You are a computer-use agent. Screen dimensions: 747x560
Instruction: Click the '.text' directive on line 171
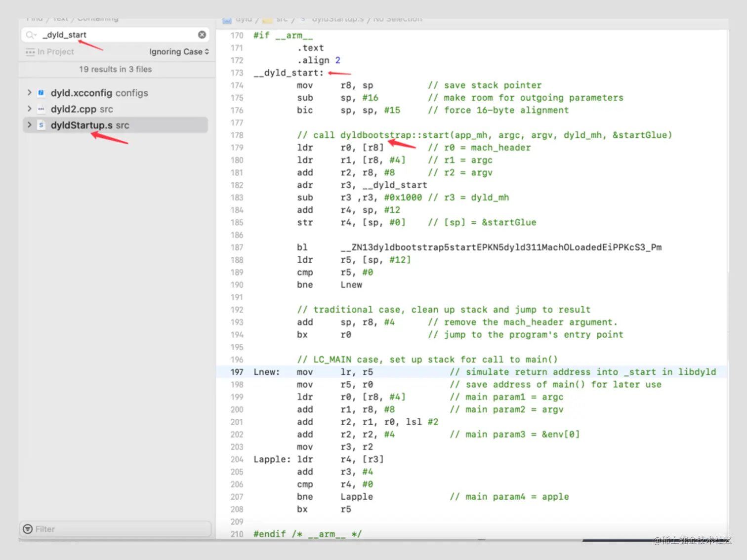click(310, 48)
